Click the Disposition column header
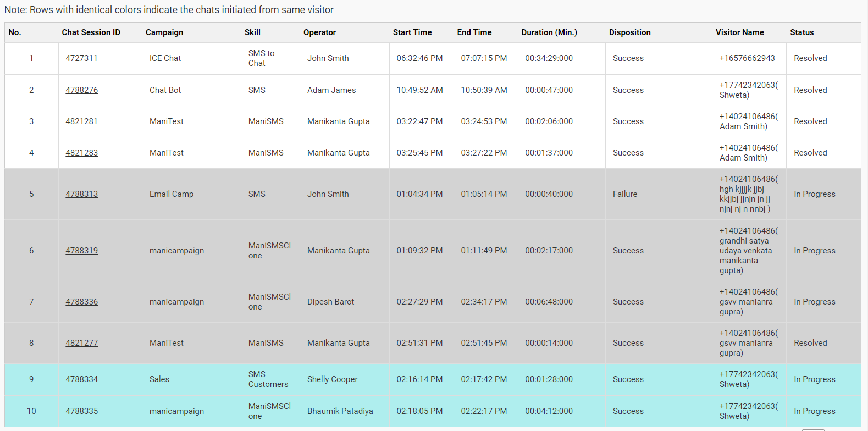The width and height of the screenshot is (868, 431). pos(629,32)
